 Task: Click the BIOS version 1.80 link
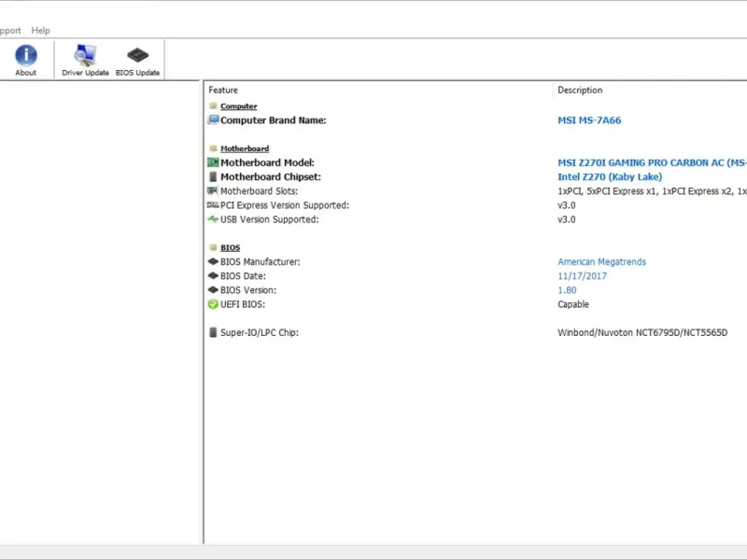pos(567,290)
